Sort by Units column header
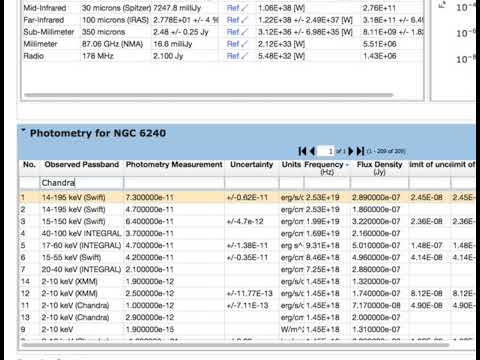This screenshot has height=360, width=480. point(291,165)
